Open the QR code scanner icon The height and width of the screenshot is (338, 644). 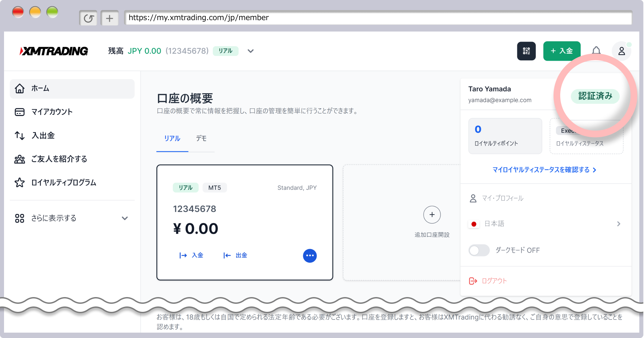tap(526, 51)
